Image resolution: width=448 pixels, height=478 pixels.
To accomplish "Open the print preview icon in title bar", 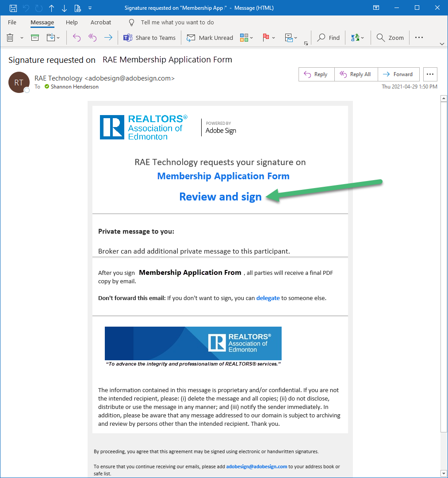I will 78,8.
